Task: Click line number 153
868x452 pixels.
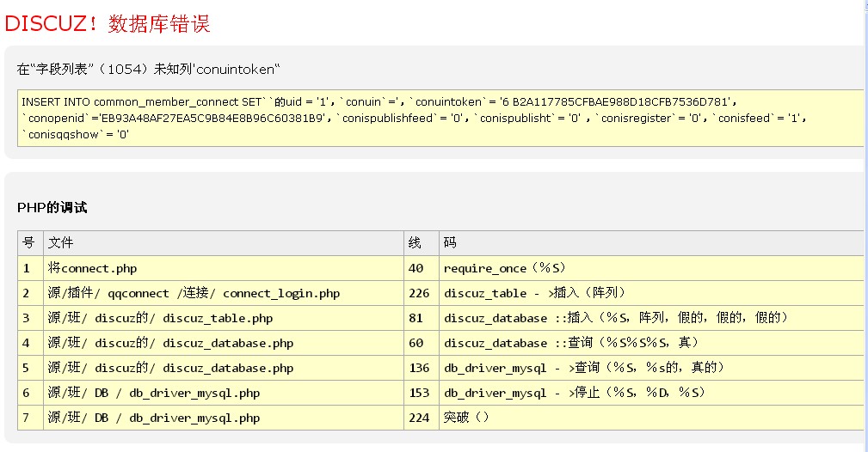Action: pyautogui.click(x=422, y=393)
